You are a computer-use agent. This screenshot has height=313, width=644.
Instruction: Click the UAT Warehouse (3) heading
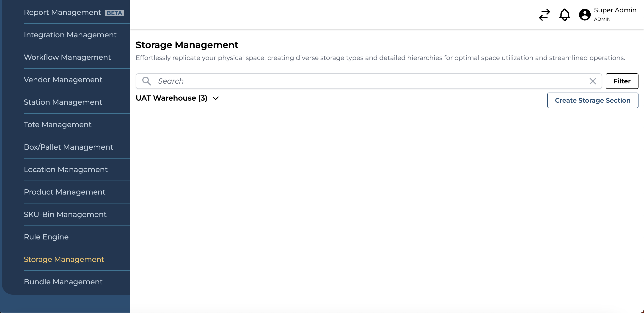171,98
